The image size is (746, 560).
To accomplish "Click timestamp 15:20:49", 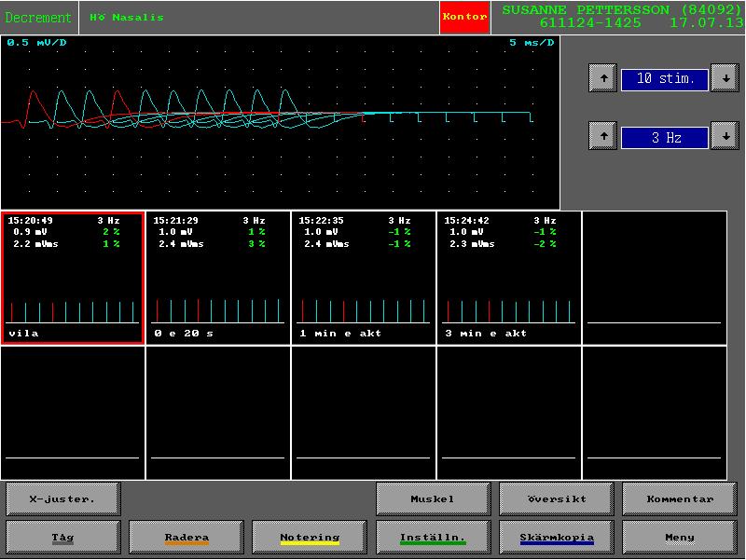I will (31, 221).
